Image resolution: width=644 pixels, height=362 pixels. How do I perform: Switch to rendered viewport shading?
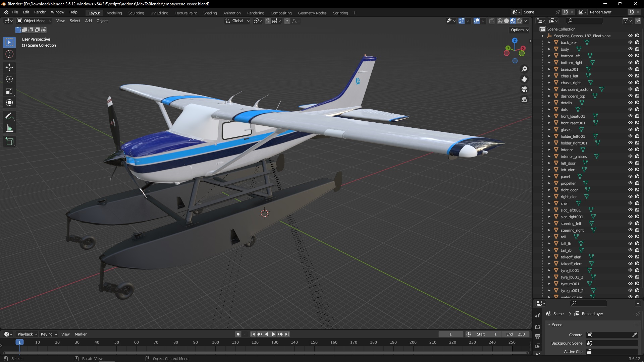pos(519,21)
